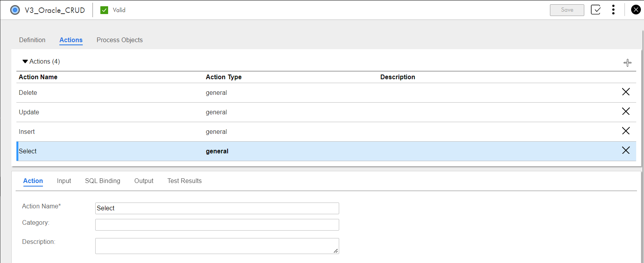Close the V3_Oracle_CRUD editor

636,10
